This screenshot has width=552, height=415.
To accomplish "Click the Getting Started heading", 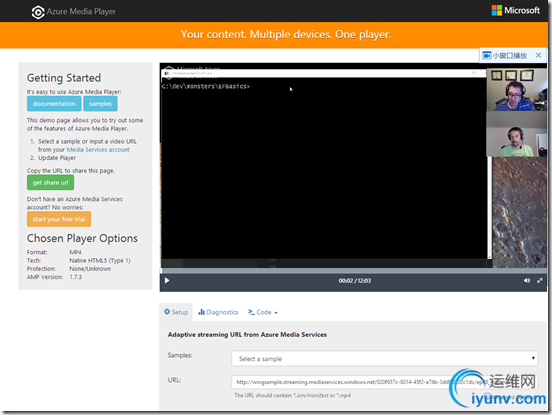I will (64, 78).
